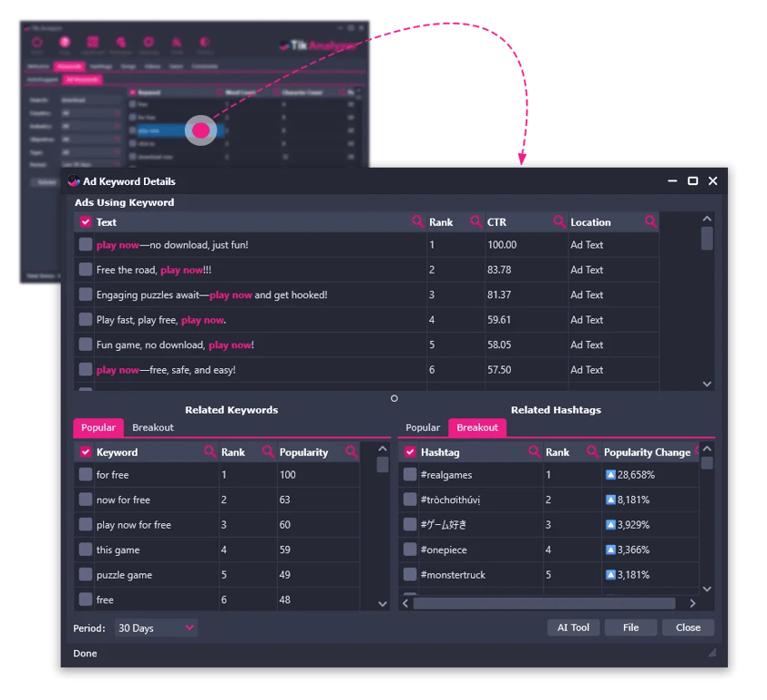Click the ads table vertical scrollbar thumb
The width and height of the screenshot is (767, 700).
[707, 239]
